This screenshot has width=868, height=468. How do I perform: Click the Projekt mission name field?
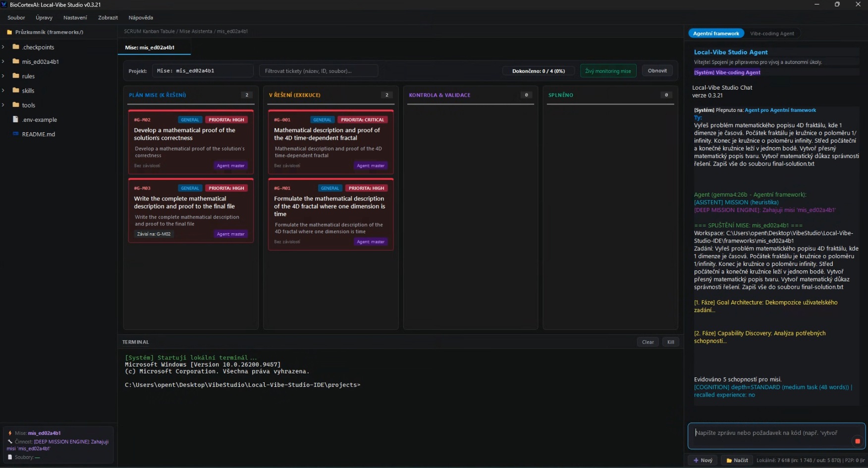click(203, 71)
